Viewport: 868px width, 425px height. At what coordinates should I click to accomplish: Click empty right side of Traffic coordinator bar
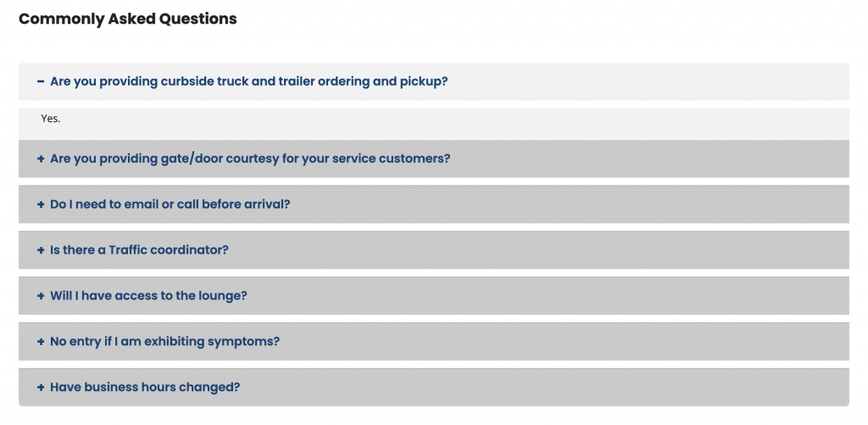point(678,251)
